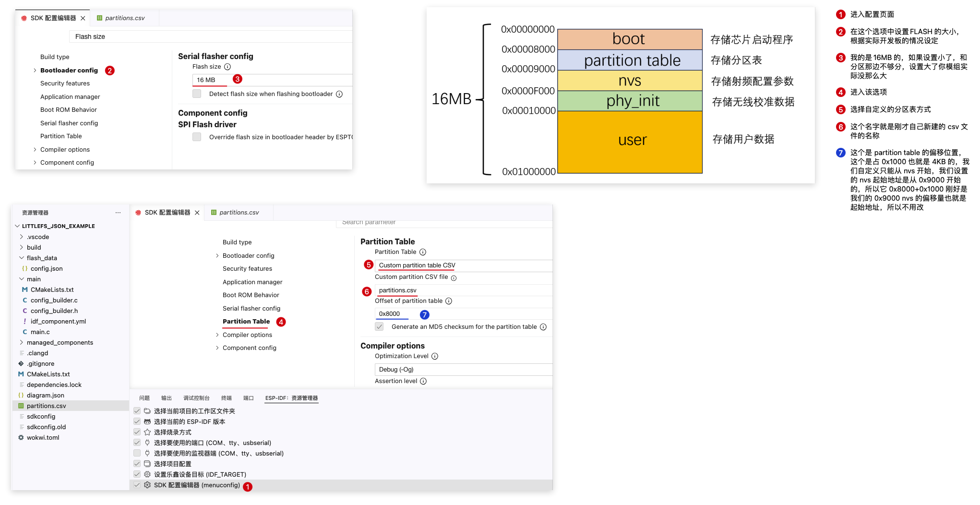Click the Flash size info icon

227,67
